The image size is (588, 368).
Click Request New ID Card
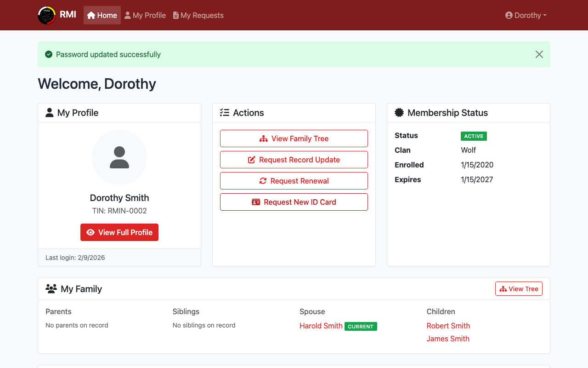[294, 202]
